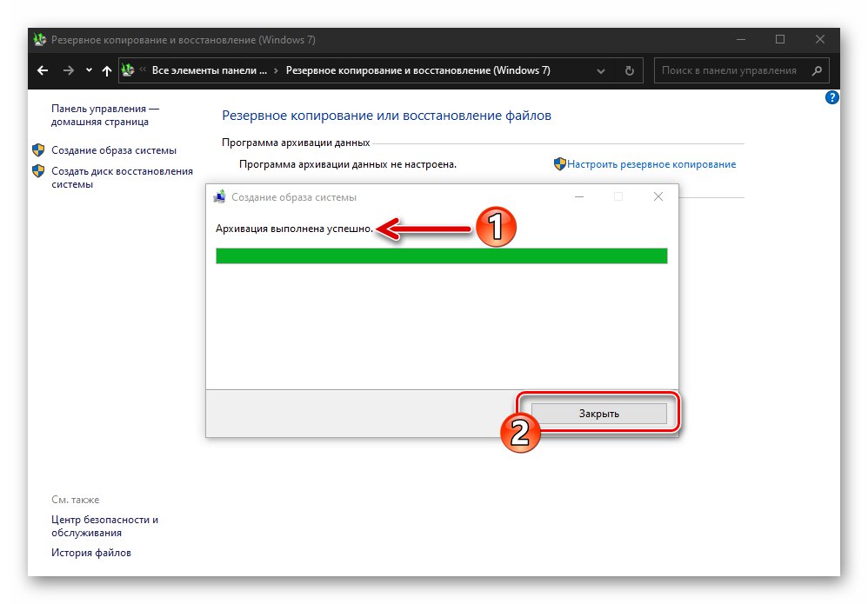Click 'См. также' label
Screen dimensions: 868x604
pos(76,500)
